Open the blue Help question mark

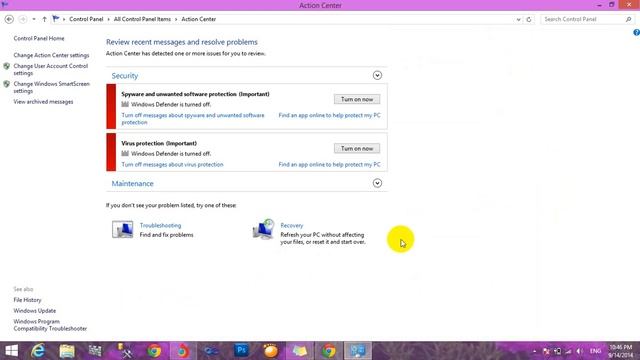click(636, 32)
